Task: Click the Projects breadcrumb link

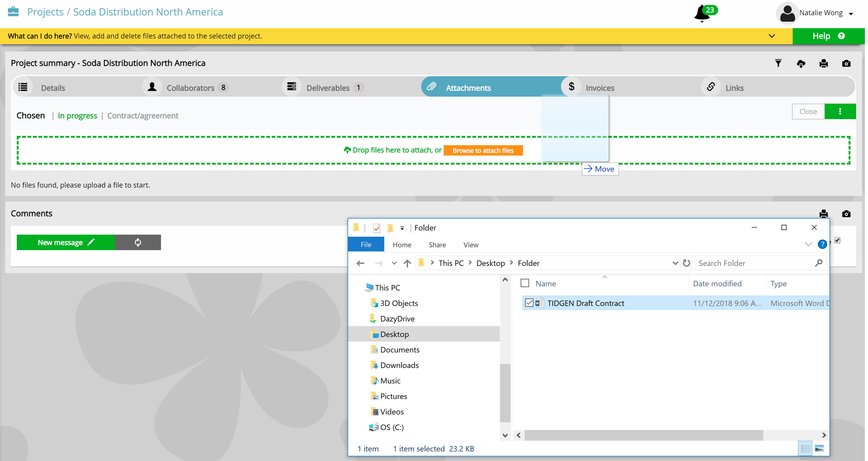Action: pyautogui.click(x=45, y=12)
